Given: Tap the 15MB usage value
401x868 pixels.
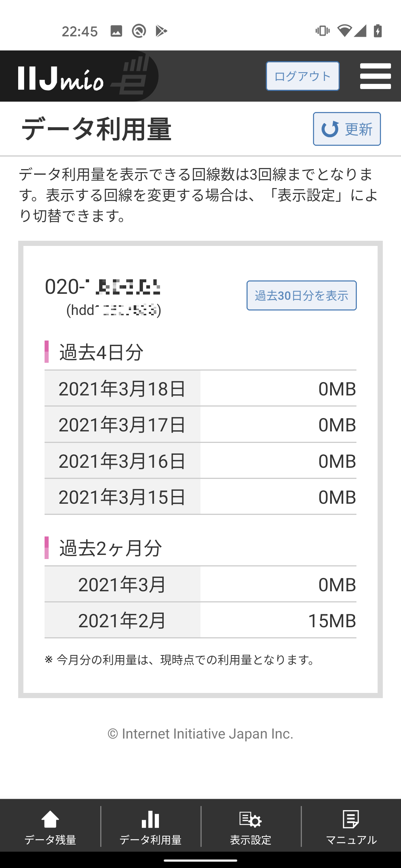Looking at the screenshot, I should [x=332, y=621].
